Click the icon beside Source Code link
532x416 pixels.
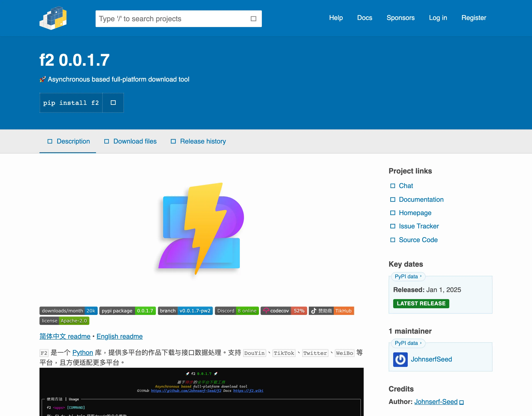(393, 240)
